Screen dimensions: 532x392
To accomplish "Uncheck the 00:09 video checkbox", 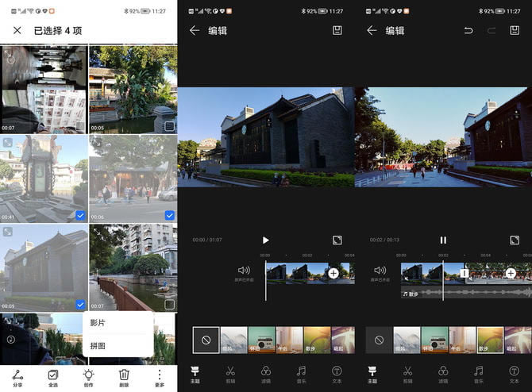I will pyautogui.click(x=80, y=304).
